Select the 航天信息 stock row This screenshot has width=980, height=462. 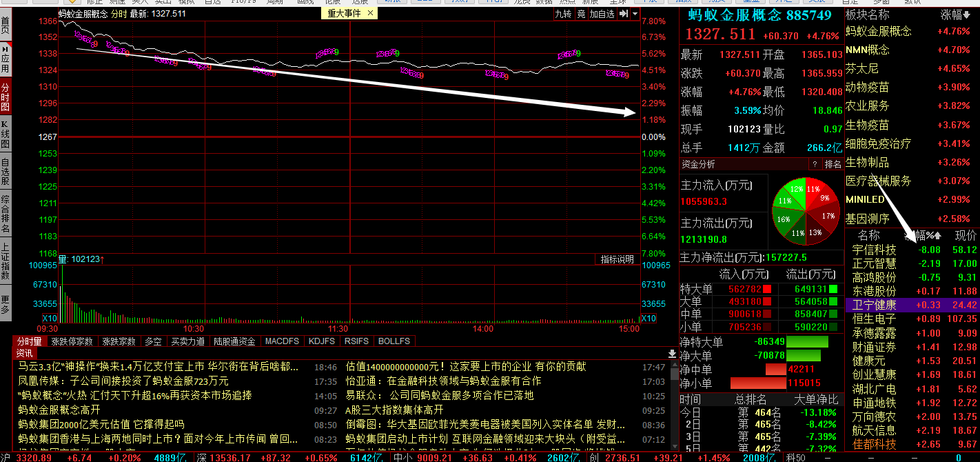point(912,430)
